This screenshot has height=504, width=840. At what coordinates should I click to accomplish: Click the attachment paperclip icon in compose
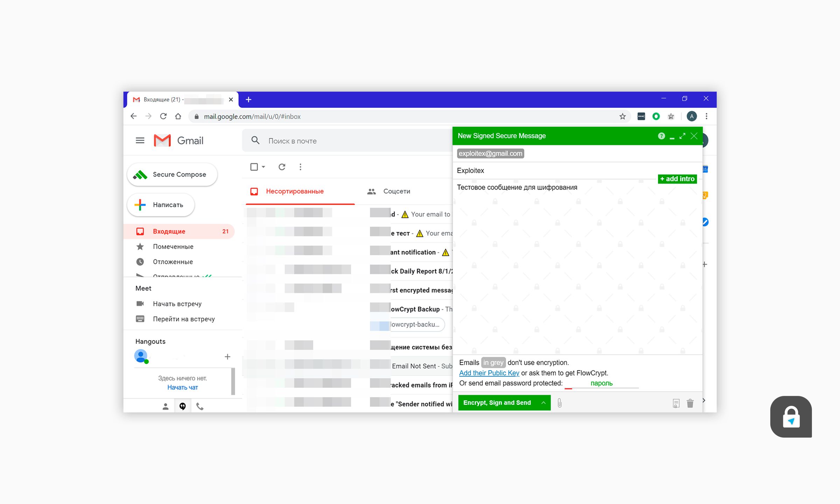tap(558, 402)
